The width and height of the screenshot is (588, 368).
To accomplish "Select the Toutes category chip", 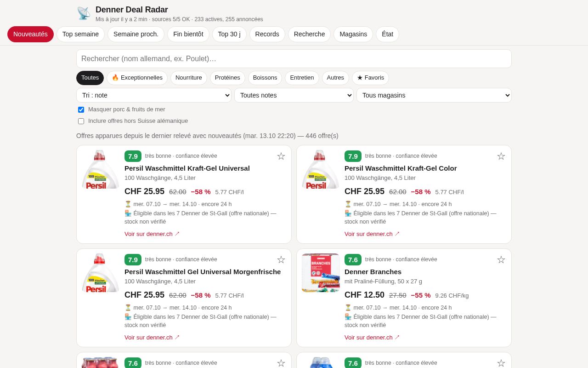I will click(90, 78).
